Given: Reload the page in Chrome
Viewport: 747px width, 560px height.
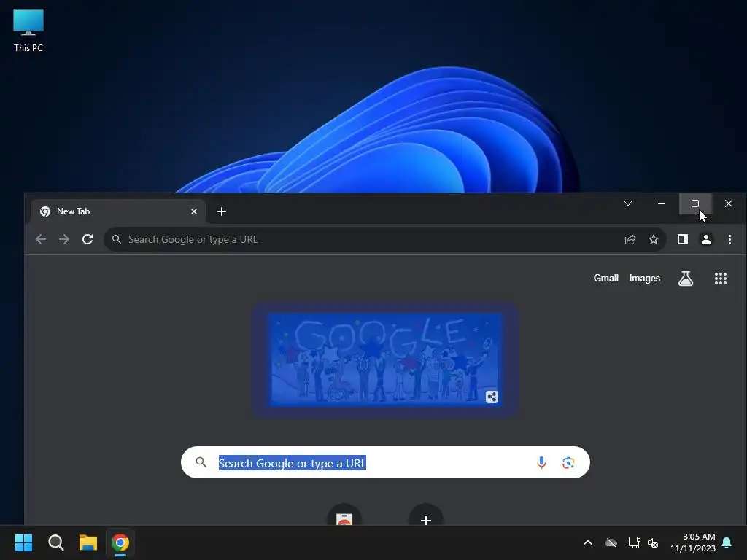Looking at the screenshot, I should coord(88,239).
